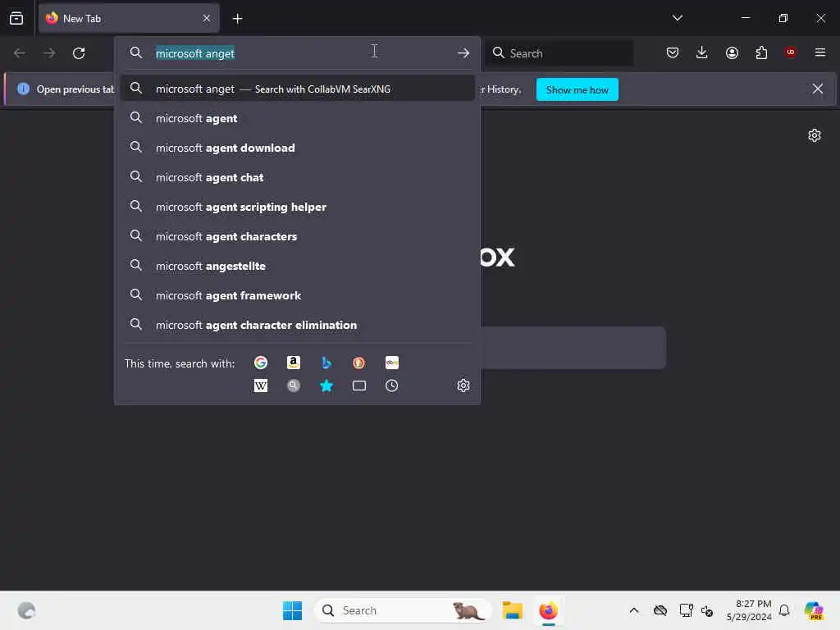Image resolution: width=840 pixels, height=630 pixels.
Task: Open a new tab with the plus button
Action: click(x=237, y=19)
